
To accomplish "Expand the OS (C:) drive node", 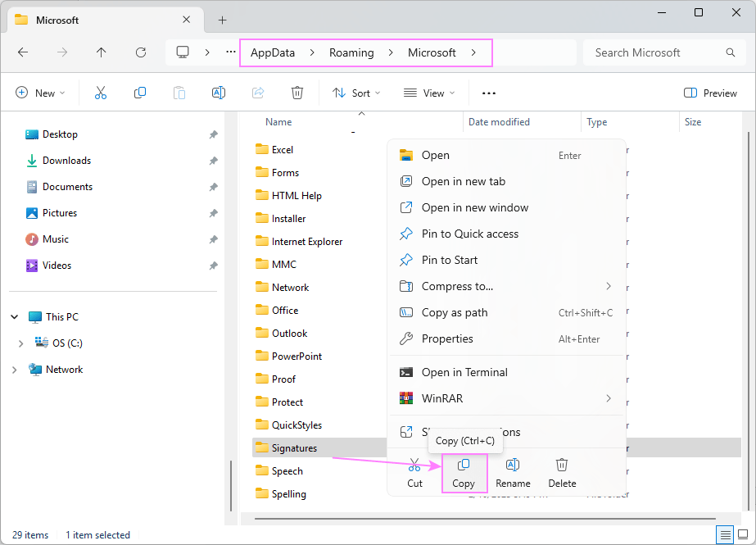I will click(20, 343).
